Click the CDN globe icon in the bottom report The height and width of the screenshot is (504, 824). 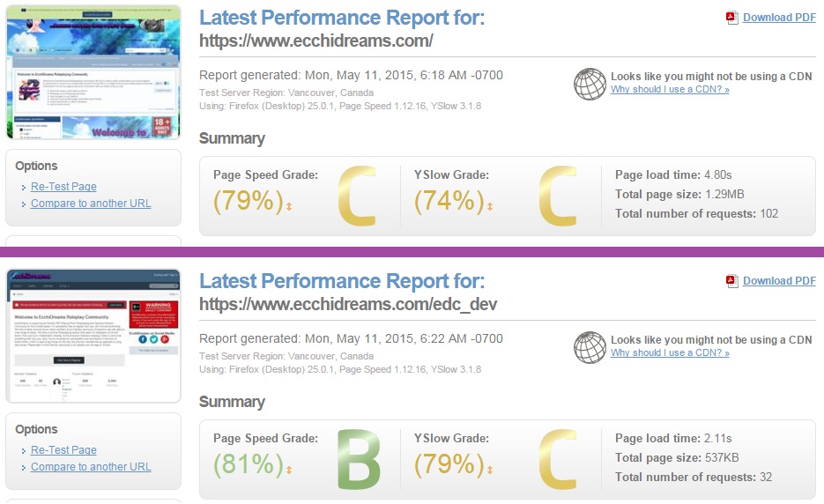click(x=590, y=347)
